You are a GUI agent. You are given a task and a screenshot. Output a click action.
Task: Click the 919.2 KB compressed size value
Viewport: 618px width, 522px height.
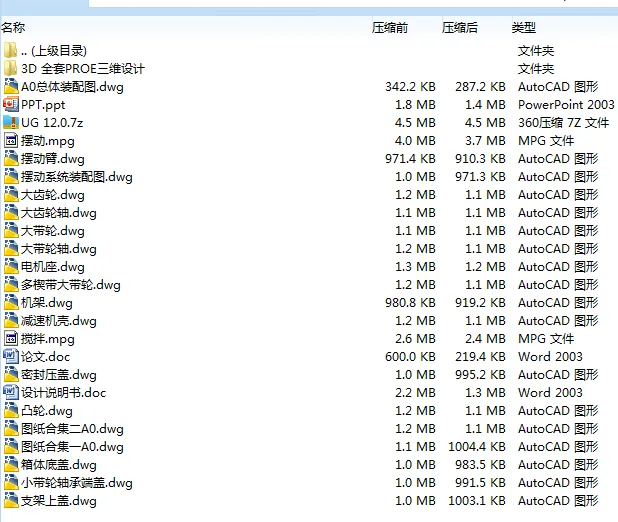pos(480,302)
